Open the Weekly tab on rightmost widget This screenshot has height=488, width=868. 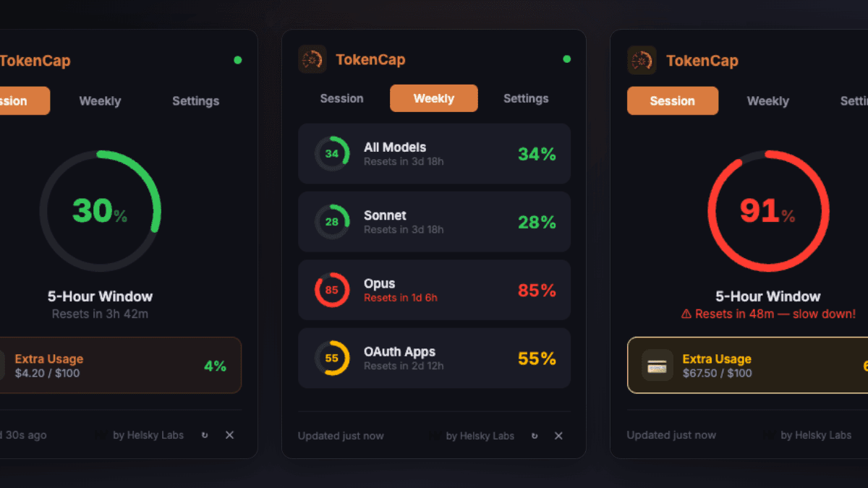(767, 101)
